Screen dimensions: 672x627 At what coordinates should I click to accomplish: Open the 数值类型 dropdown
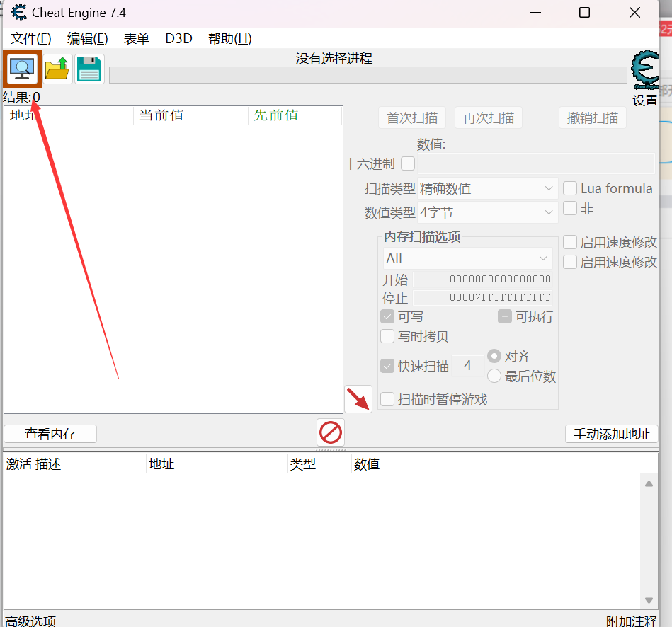[x=487, y=212]
